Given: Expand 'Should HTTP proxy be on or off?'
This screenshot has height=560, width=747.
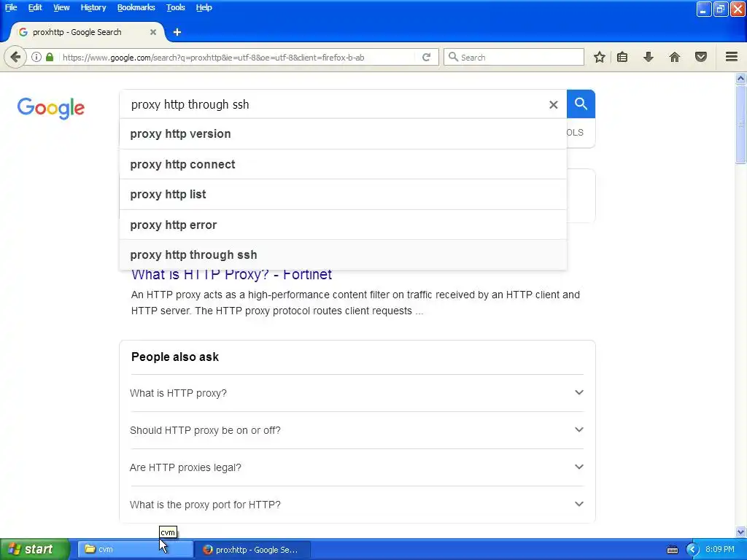Looking at the screenshot, I should [x=357, y=430].
